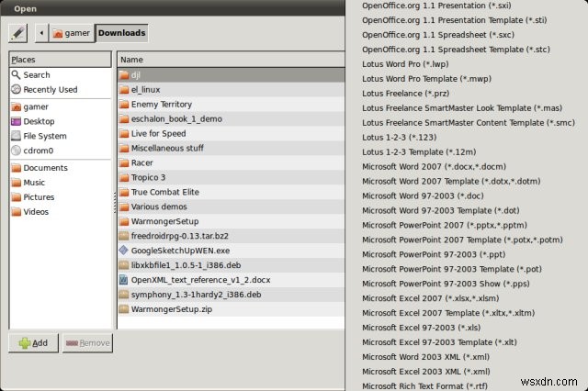This screenshot has height=391, width=588.
Task: Choose Lotus 1-2-3 Template (*.12m)
Action: click(419, 151)
